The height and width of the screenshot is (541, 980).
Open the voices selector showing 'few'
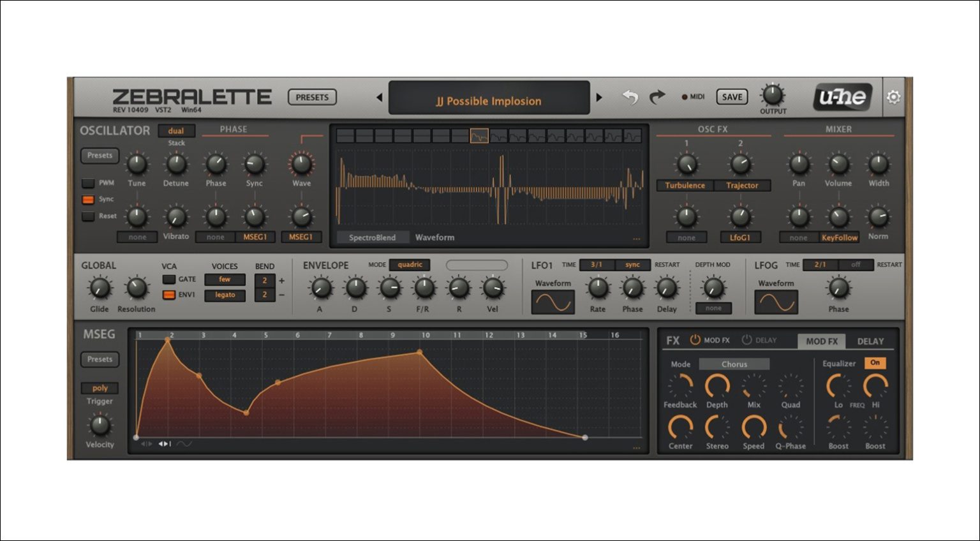(x=225, y=279)
